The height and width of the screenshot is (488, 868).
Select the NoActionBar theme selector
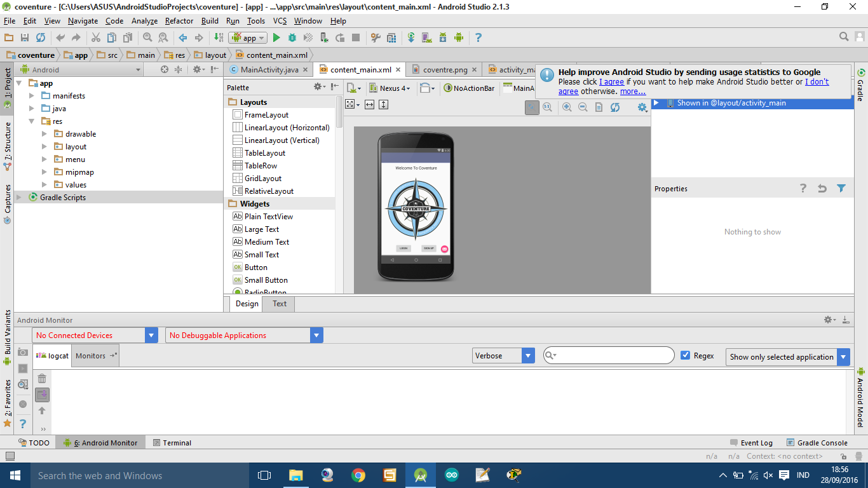[x=469, y=88]
